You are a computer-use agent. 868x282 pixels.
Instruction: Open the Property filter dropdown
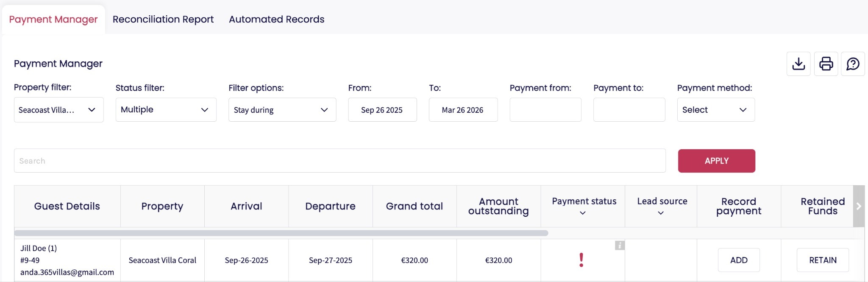pos(58,110)
